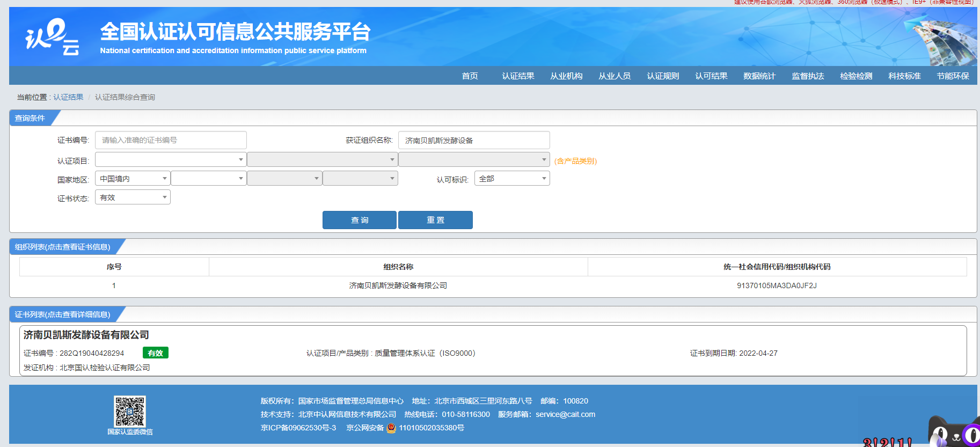980x447 pixels.
Task: Click the WeChat QR code image
Action: click(x=130, y=411)
